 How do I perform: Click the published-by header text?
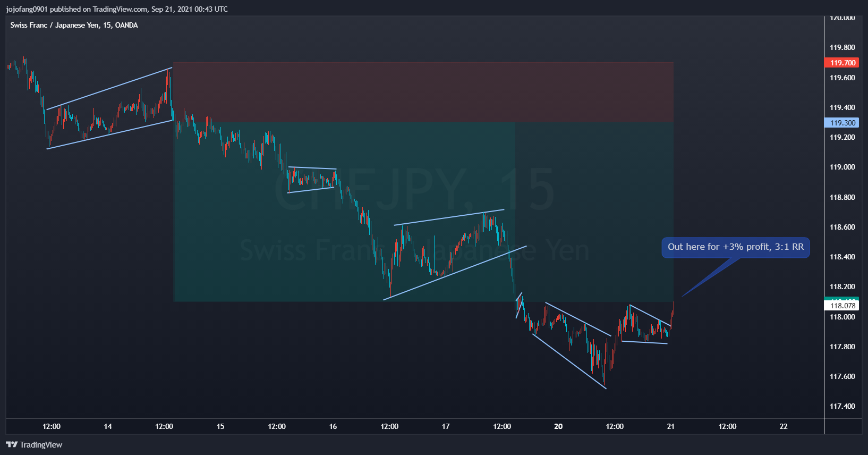coord(117,9)
